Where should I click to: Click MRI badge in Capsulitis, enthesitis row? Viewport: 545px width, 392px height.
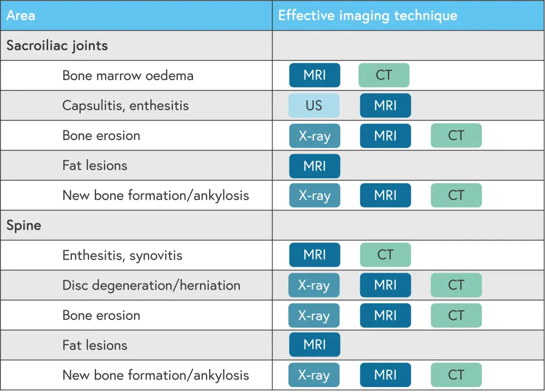(x=385, y=105)
